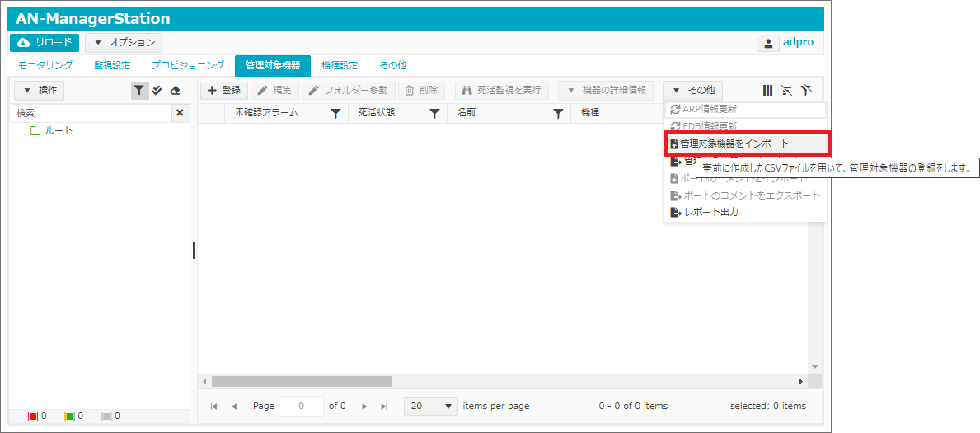Click the double-checkmark icon in tree panel
This screenshot has height=433, width=980.
tap(157, 91)
